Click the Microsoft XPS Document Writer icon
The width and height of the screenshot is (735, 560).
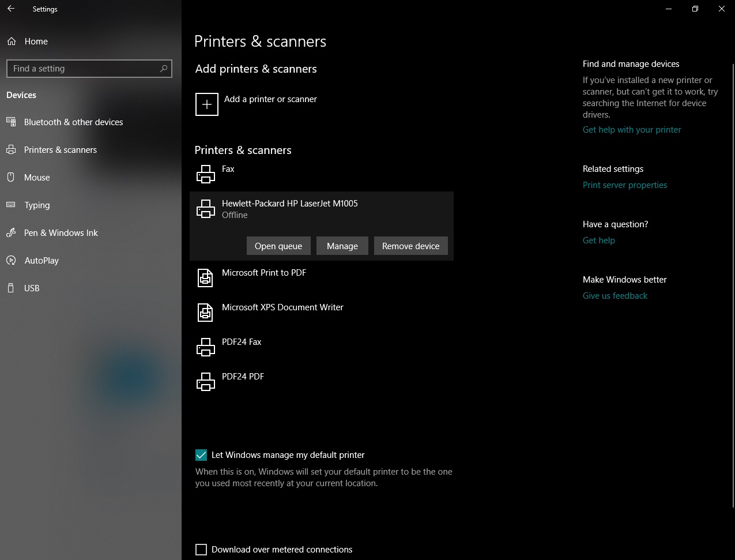[206, 312]
